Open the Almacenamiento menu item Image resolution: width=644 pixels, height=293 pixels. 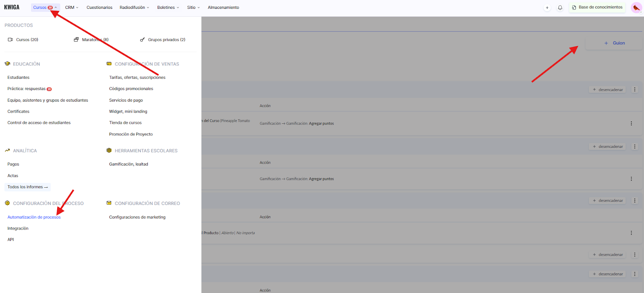click(x=223, y=8)
